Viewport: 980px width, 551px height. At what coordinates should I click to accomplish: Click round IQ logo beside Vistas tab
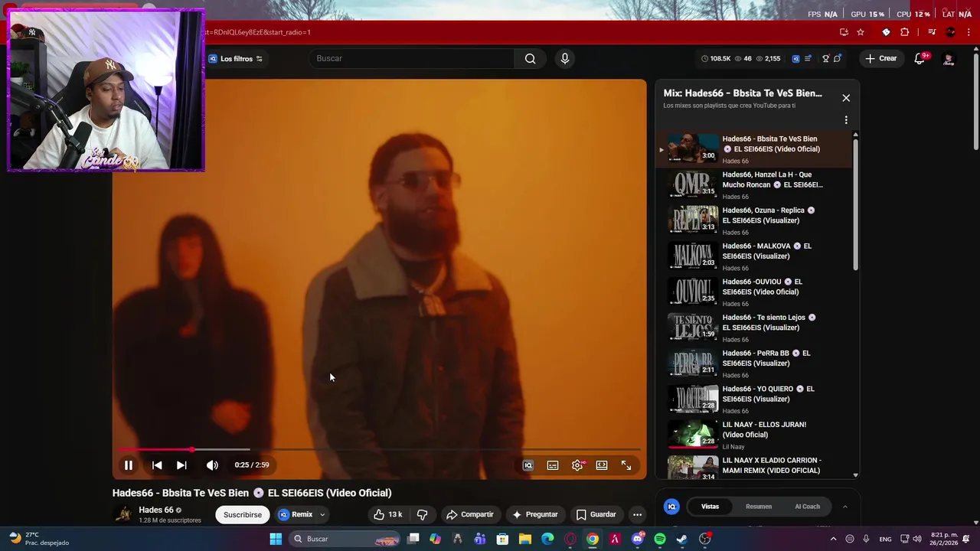(671, 507)
